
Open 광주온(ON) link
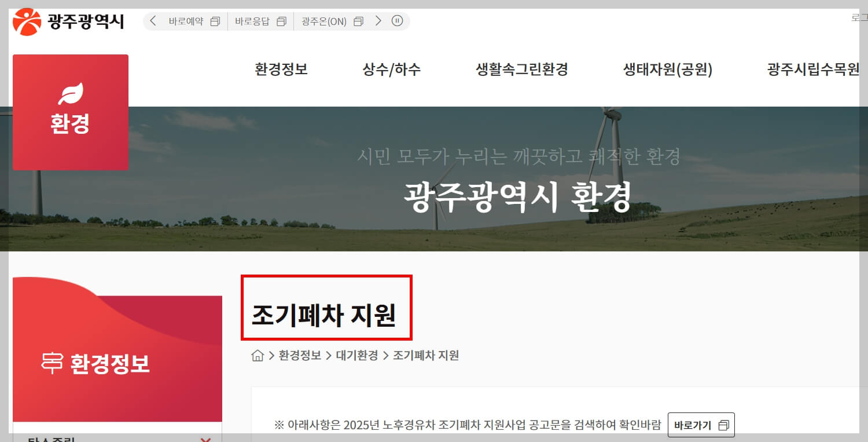point(324,21)
